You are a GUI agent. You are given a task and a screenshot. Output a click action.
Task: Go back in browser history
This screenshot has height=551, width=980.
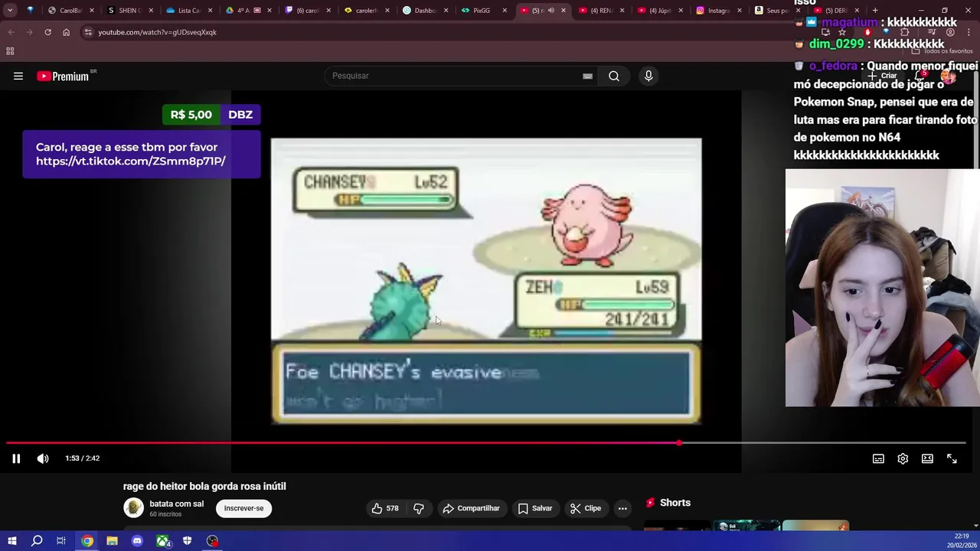click(x=11, y=32)
